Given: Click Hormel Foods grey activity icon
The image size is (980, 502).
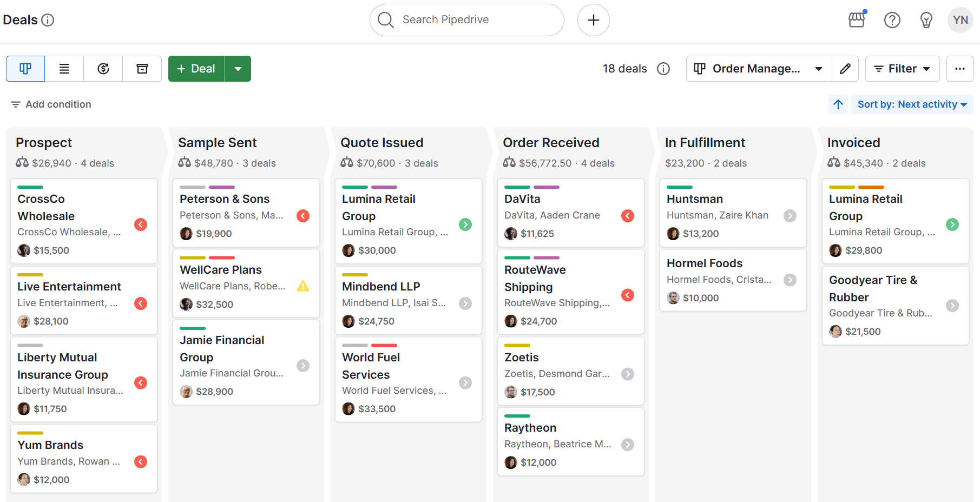Looking at the screenshot, I should 790,280.
